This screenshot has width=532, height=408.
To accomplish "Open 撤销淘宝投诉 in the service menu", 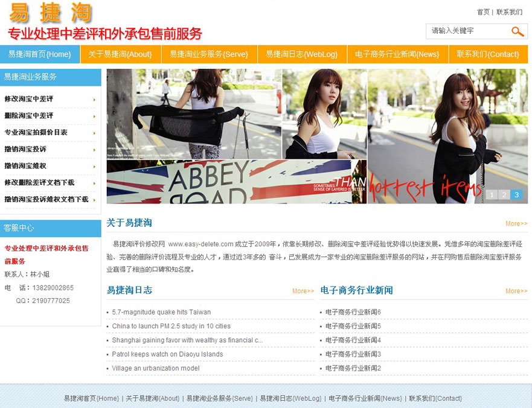I will [x=25, y=149].
